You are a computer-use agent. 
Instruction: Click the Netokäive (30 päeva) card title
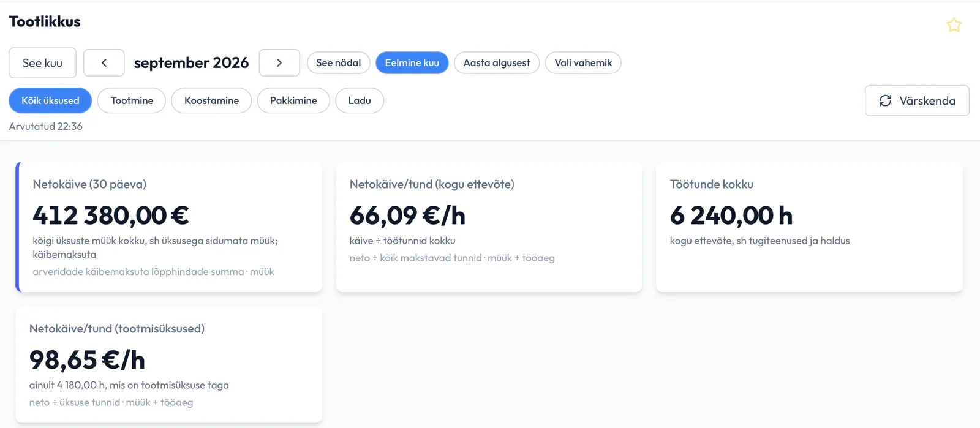(x=89, y=184)
